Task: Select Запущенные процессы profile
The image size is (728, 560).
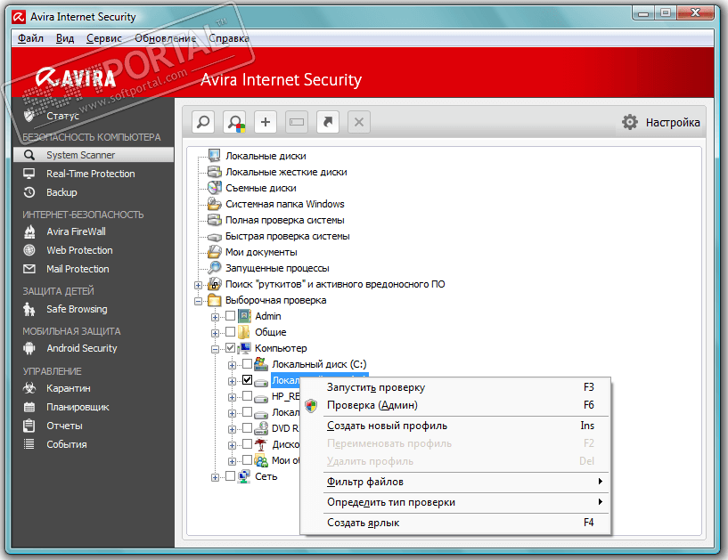Action: [x=277, y=268]
